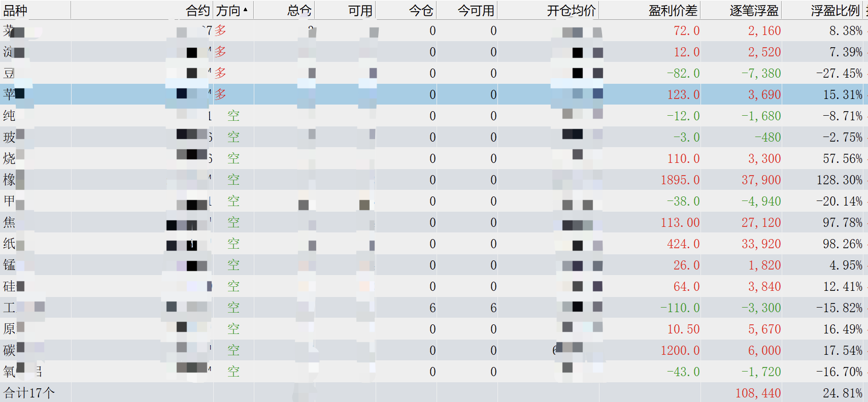Click the 合计17个 total row label
Image resolution: width=868 pixels, height=402 pixels.
tap(29, 393)
